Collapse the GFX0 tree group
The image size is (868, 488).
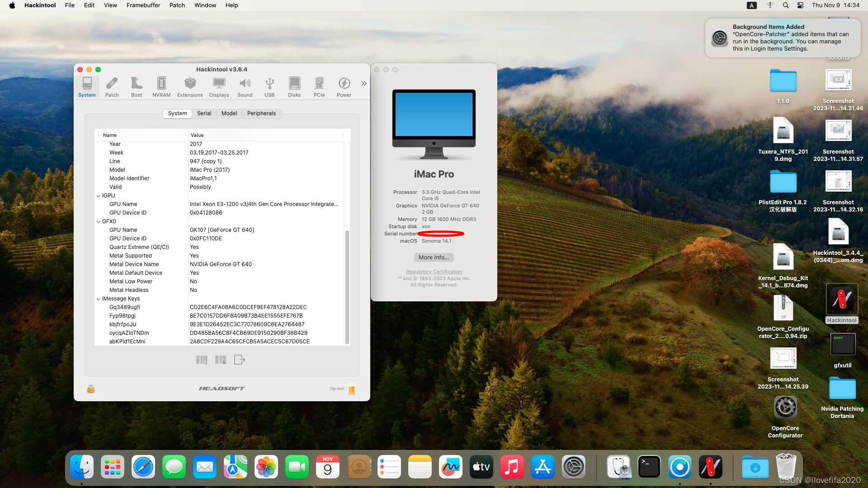[x=99, y=221]
